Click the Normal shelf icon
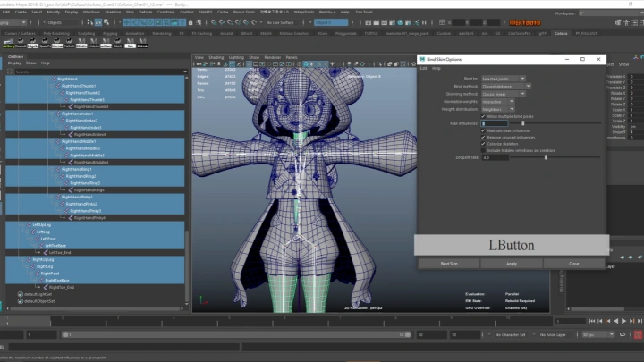This screenshot has width=644, height=362. (56, 42)
